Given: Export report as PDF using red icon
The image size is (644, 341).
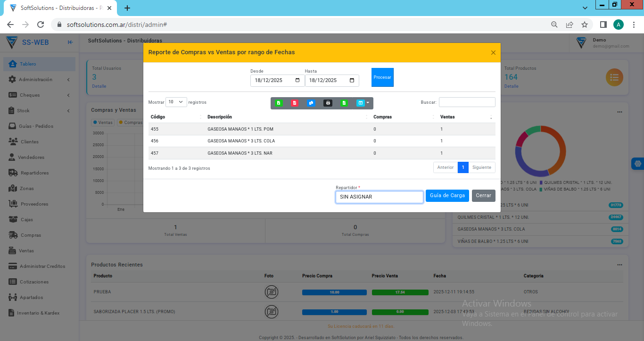Looking at the screenshot, I should (x=295, y=103).
